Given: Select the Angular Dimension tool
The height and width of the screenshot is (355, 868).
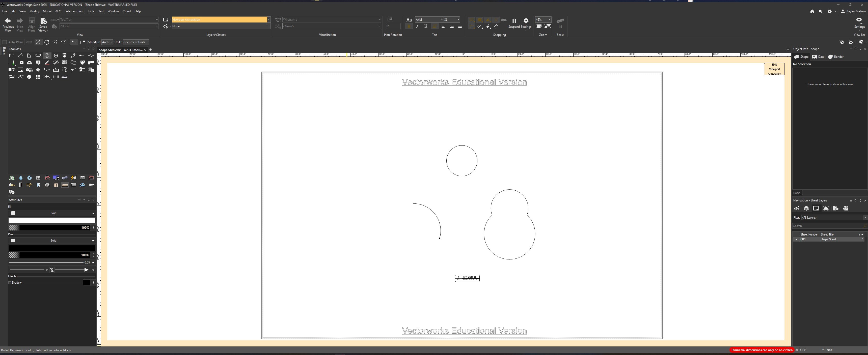Looking at the screenshot, I should click(x=29, y=55).
